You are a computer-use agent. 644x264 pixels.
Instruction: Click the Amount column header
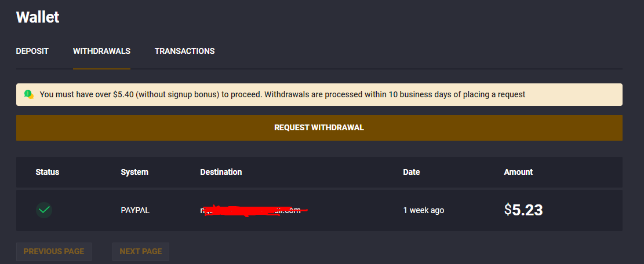click(x=518, y=172)
